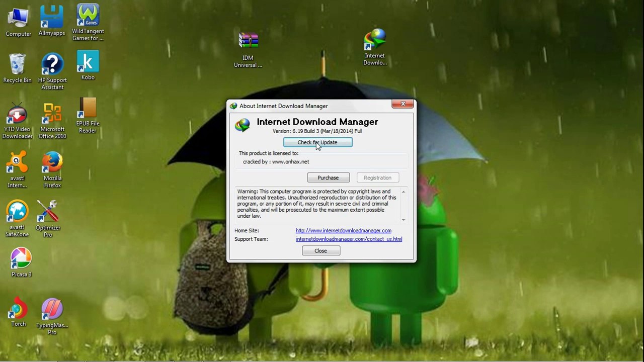Click the IDM logo in the About dialog

point(243,125)
